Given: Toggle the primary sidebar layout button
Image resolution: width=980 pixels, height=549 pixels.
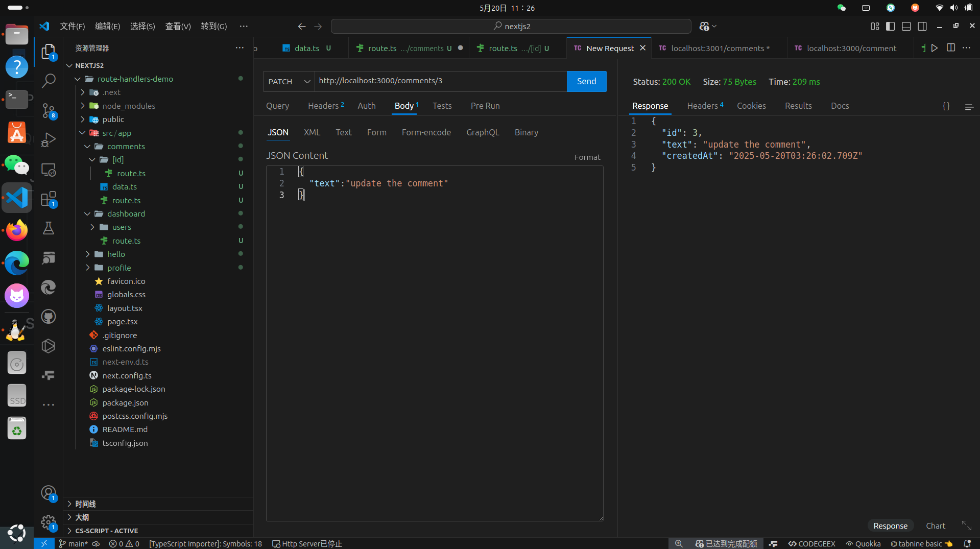Looking at the screenshot, I should point(890,26).
